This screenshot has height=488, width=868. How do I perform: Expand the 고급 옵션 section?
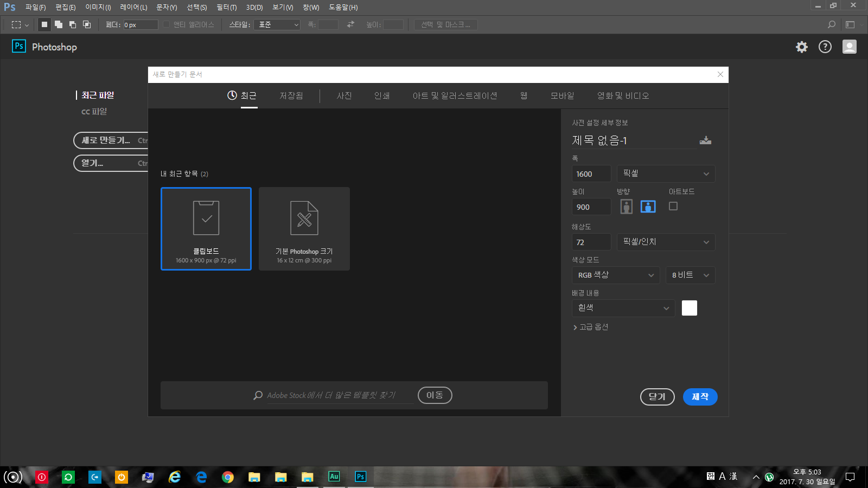click(591, 327)
